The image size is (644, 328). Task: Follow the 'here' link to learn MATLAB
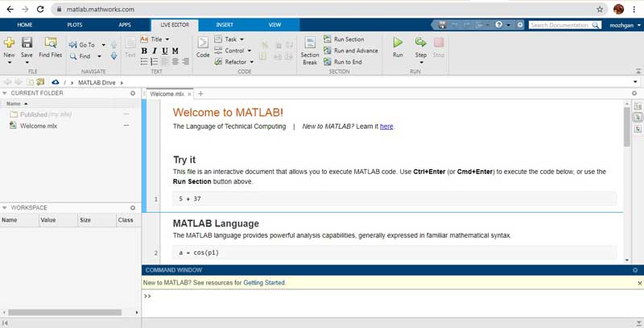pyautogui.click(x=386, y=127)
